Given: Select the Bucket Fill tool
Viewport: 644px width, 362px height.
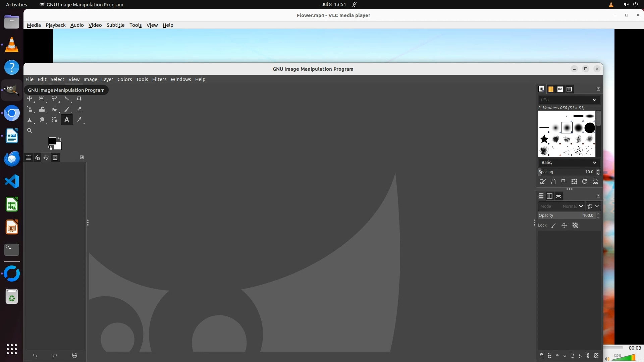Looking at the screenshot, I should (54, 109).
